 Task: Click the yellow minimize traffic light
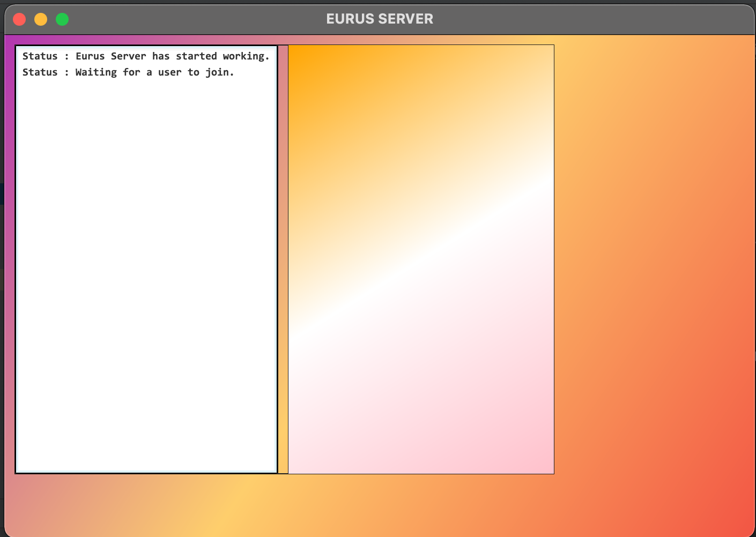pyautogui.click(x=41, y=19)
